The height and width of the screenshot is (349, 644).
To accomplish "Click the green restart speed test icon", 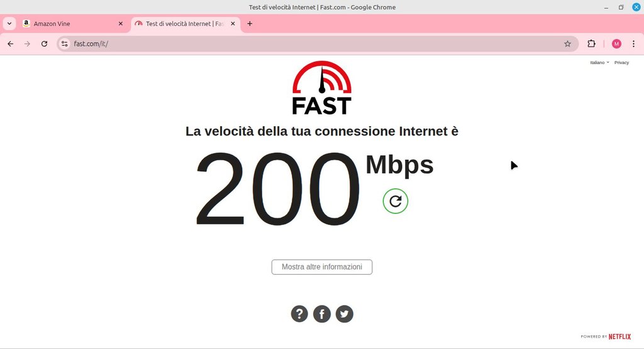I will pyautogui.click(x=395, y=201).
